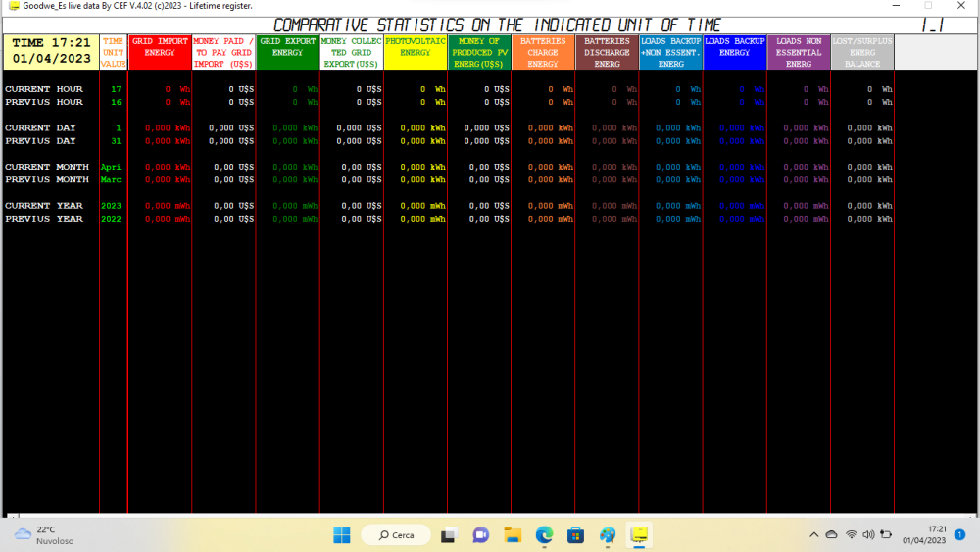Click CURRENT DAY grid import 0,000 kWh

pos(168,127)
